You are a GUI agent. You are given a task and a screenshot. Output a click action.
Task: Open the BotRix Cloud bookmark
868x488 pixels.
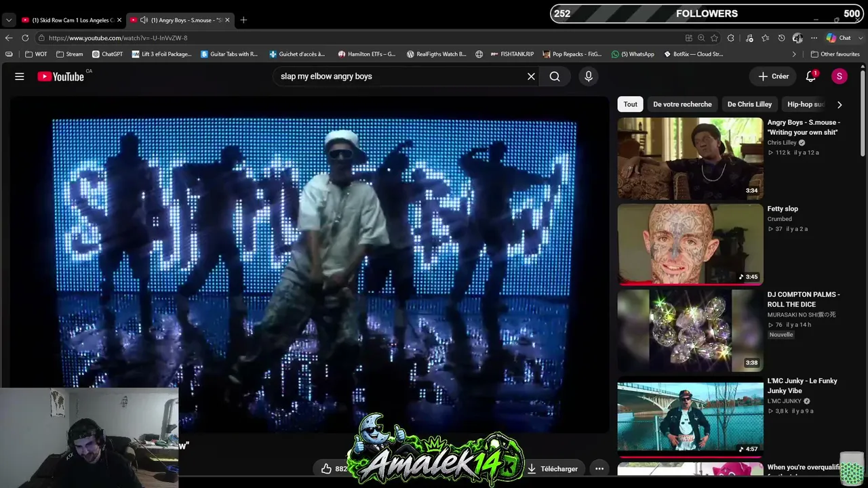(692, 54)
